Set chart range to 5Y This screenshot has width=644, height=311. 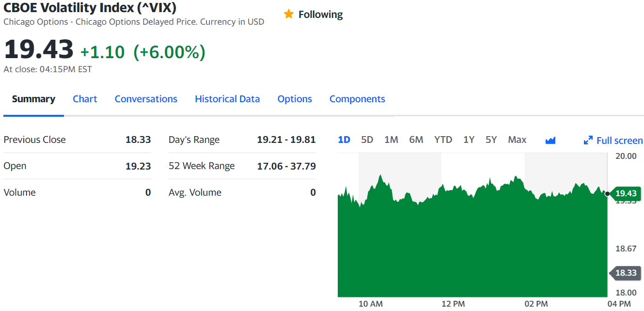click(491, 140)
